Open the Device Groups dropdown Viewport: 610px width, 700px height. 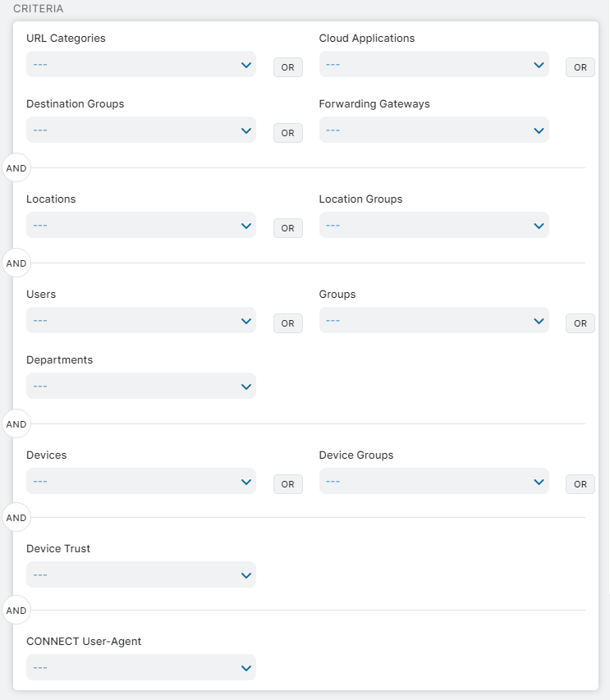pyautogui.click(x=433, y=481)
